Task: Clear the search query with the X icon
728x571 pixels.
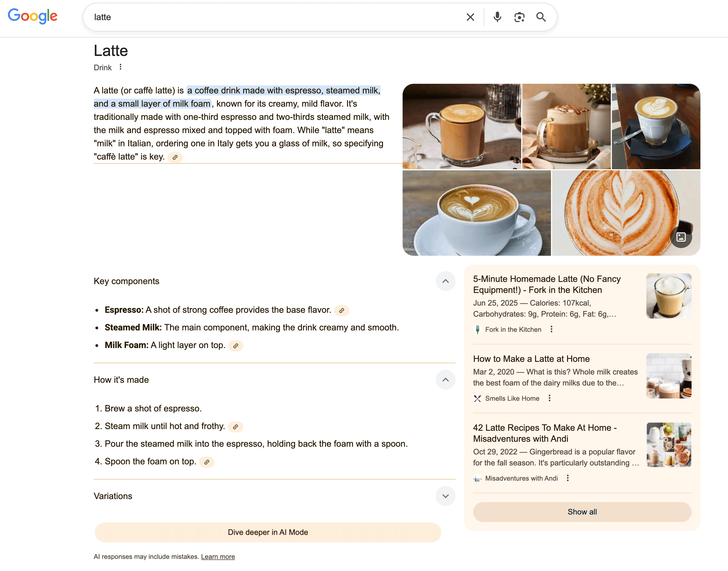Action: pyautogui.click(x=470, y=17)
